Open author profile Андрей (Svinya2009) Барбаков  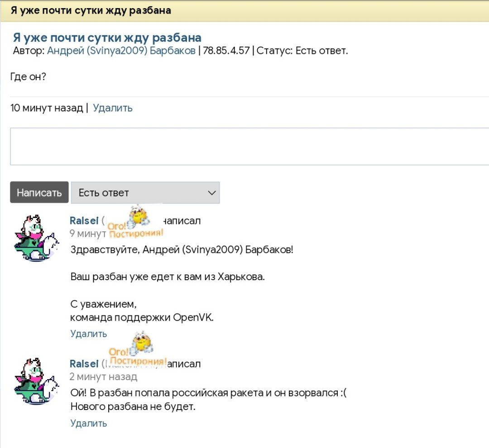[121, 51]
